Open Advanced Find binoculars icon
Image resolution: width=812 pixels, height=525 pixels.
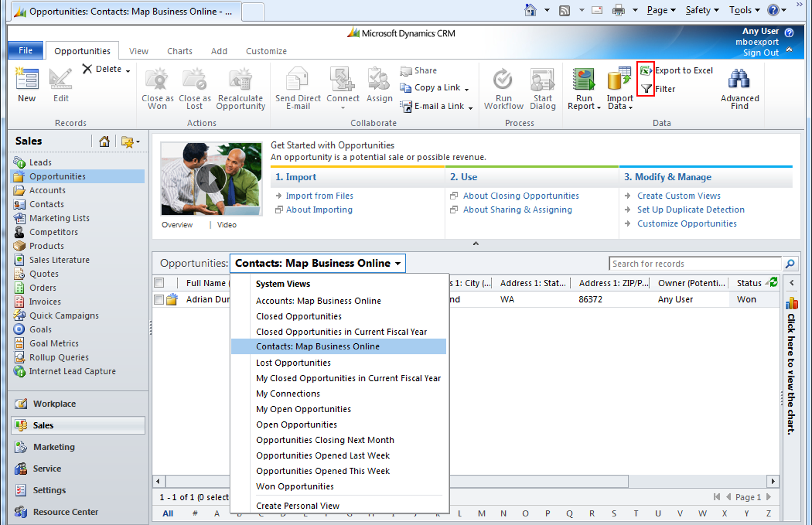(739, 78)
